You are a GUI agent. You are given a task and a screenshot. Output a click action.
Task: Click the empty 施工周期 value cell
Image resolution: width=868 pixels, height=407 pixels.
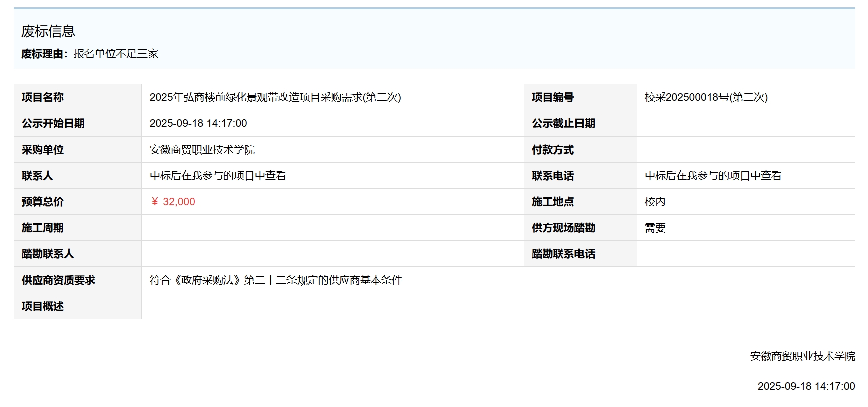pos(332,228)
